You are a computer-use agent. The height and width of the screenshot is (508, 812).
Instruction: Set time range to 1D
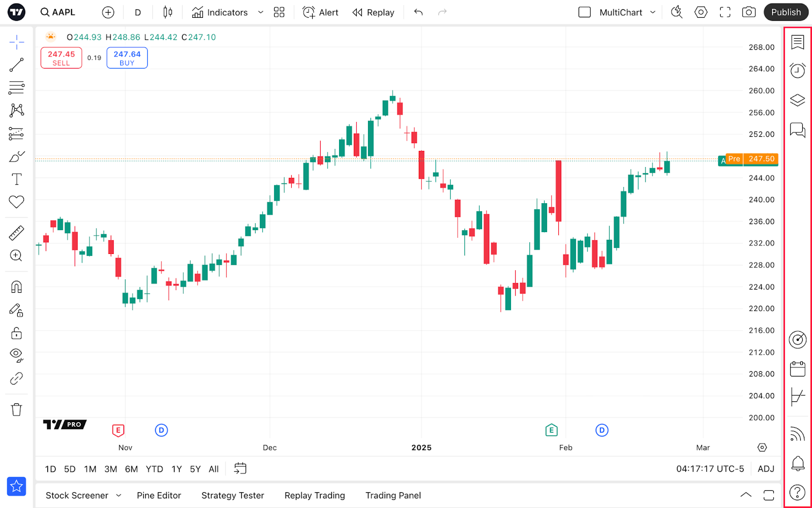coord(50,469)
